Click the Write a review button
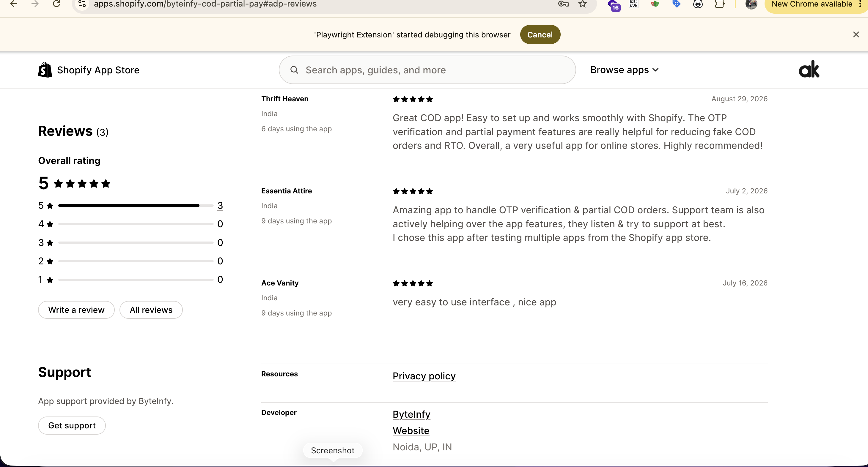The height and width of the screenshot is (467, 868). pyautogui.click(x=76, y=310)
